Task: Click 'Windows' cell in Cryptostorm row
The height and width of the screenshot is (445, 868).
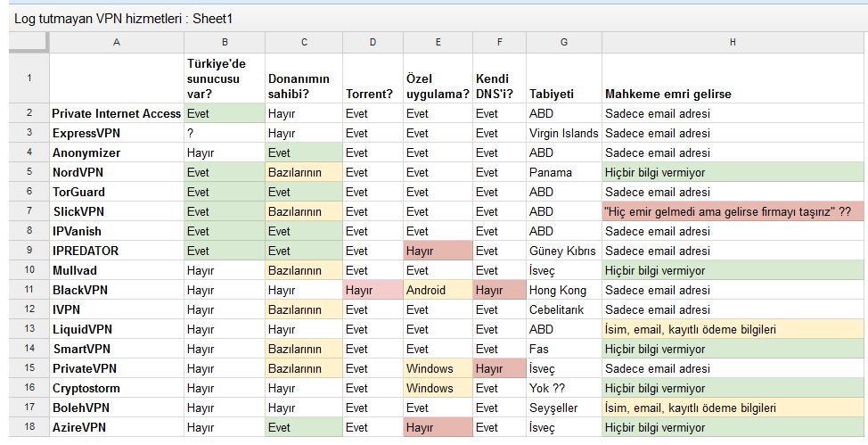Action: pyautogui.click(x=438, y=388)
